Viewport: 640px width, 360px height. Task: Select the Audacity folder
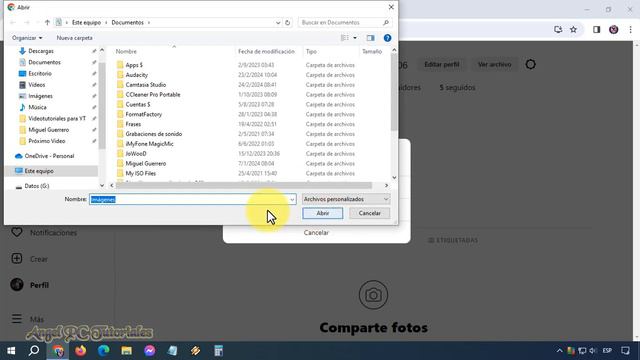tap(136, 75)
